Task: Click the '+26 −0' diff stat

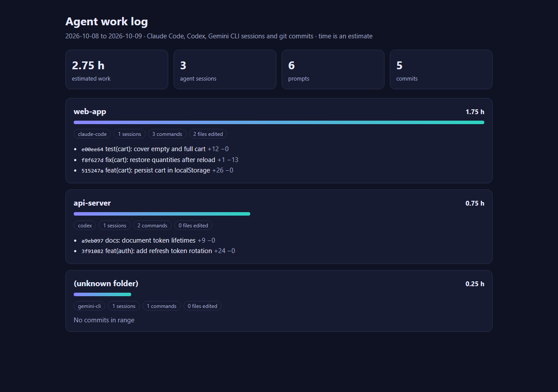Action: 223,170
